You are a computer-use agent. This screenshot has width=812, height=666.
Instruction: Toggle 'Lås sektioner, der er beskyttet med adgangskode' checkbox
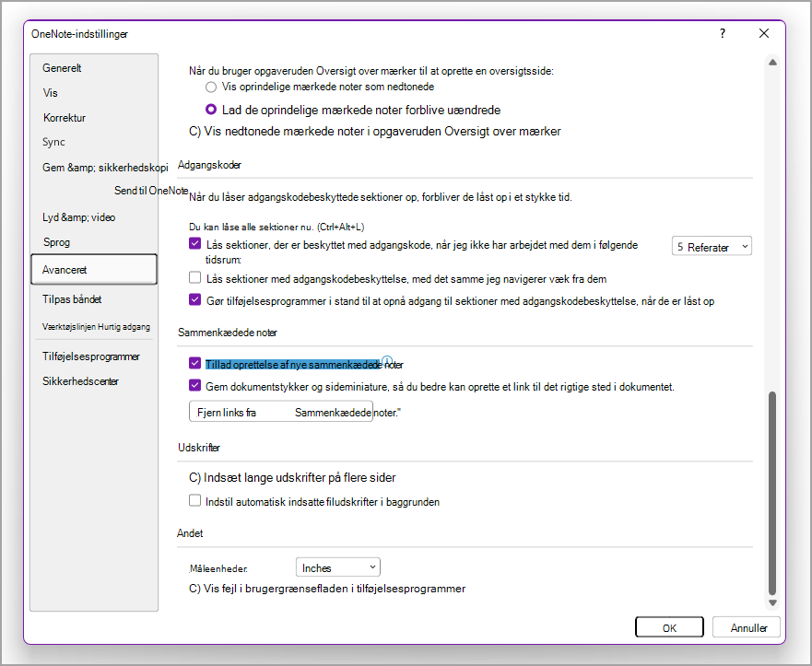[x=194, y=244]
